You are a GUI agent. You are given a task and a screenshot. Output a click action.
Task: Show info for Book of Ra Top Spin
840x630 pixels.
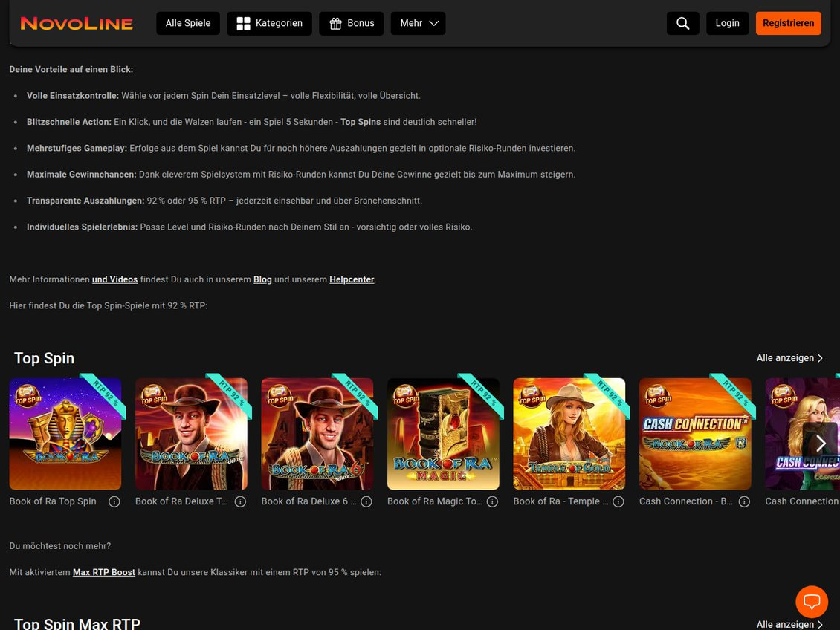(x=114, y=501)
